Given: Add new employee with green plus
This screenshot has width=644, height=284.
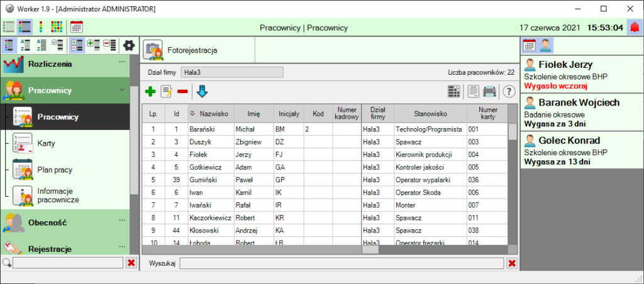Looking at the screenshot, I should point(151,92).
